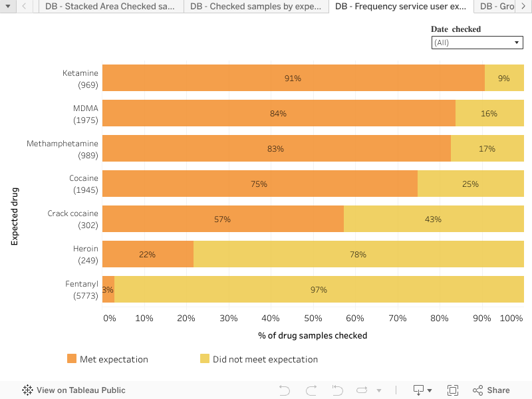Click the Redo arrow icon

tap(311, 390)
